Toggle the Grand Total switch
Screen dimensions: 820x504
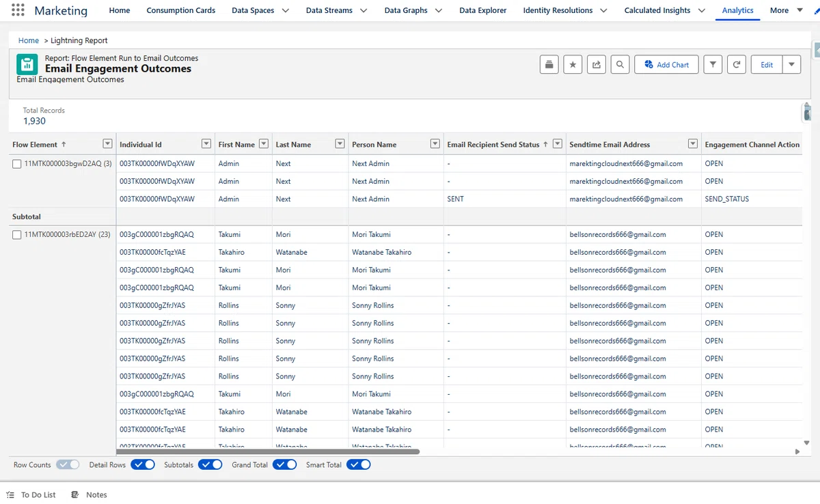coord(285,464)
